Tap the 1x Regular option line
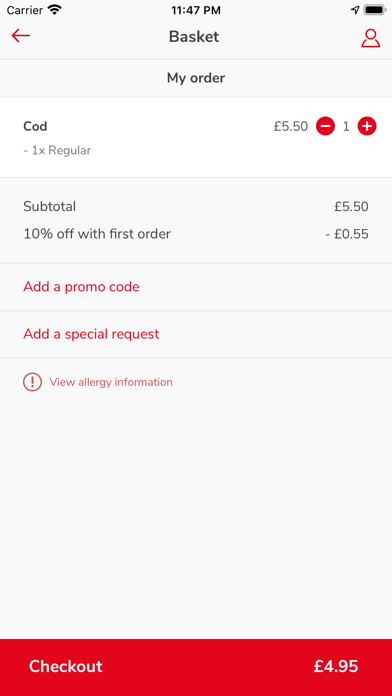392x696 pixels. point(57,150)
